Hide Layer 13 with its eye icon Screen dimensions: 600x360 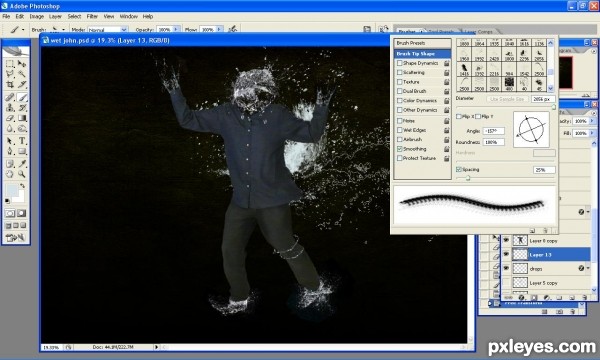coord(506,254)
